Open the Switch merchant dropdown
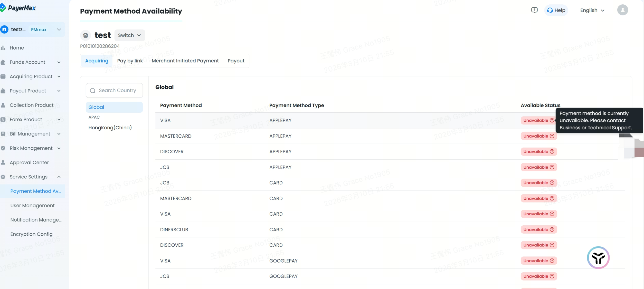This screenshot has height=289, width=644. tap(129, 35)
